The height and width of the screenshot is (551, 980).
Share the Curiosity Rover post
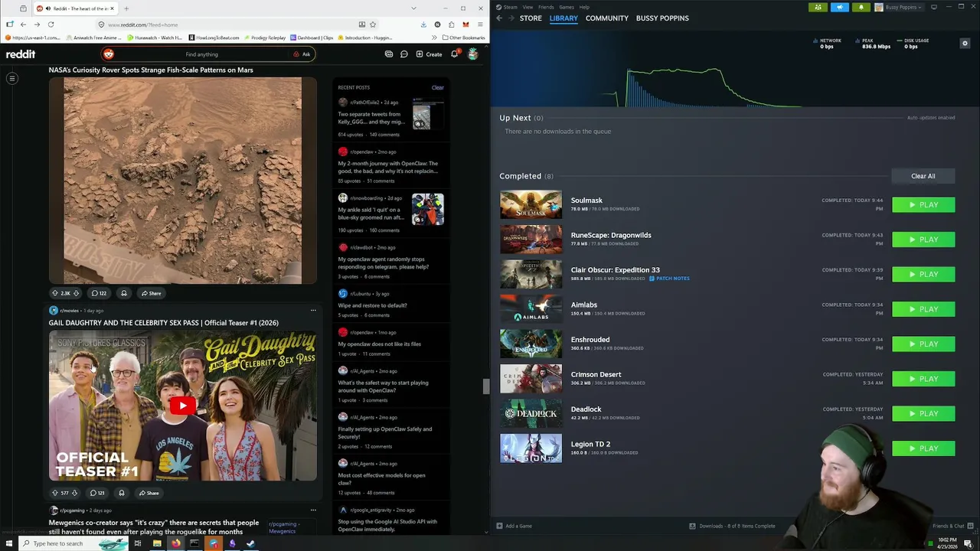[151, 293]
